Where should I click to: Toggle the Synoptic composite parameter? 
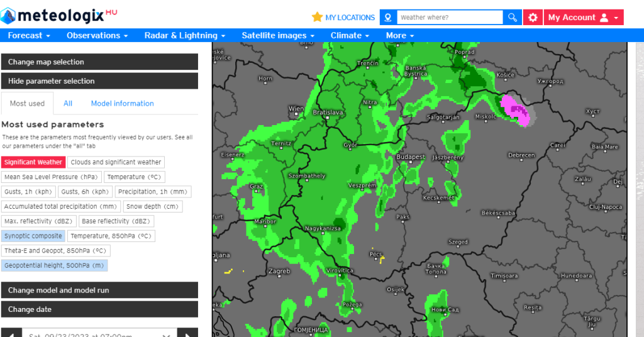pyautogui.click(x=33, y=236)
